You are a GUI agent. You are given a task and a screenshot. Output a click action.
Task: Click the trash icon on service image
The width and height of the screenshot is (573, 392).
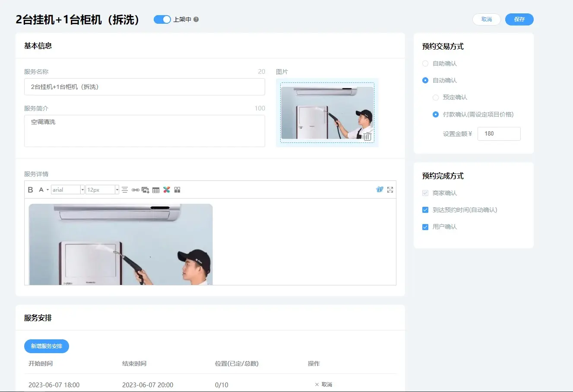point(367,136)
